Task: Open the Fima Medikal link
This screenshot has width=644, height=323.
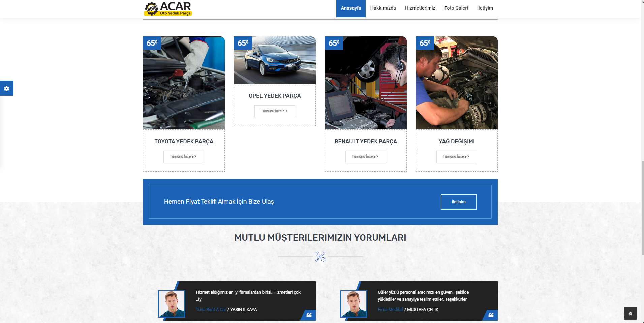Action: [390, 310]
